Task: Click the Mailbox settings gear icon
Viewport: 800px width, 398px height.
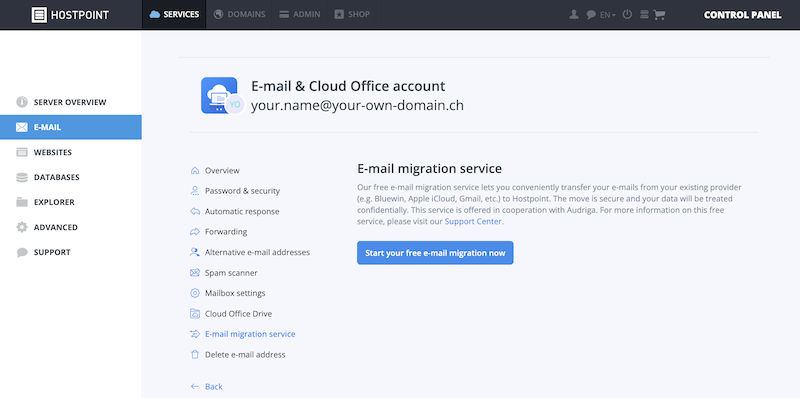Action: [194, 293]
